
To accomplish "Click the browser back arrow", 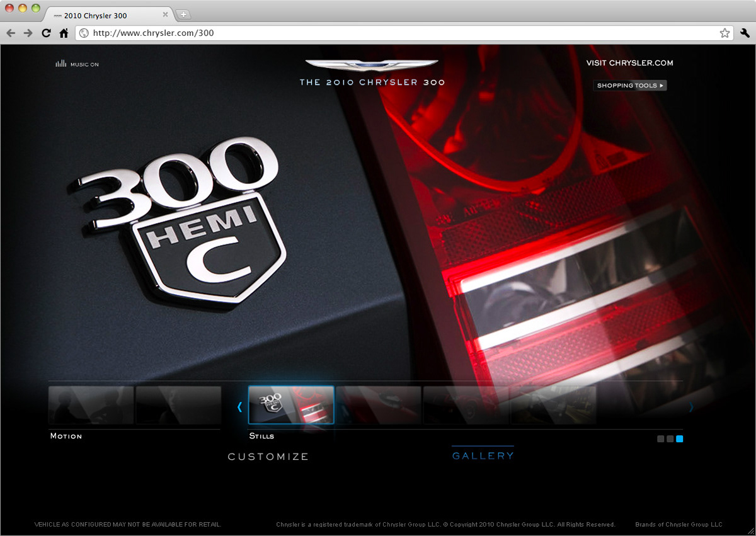I will [11, 33].
